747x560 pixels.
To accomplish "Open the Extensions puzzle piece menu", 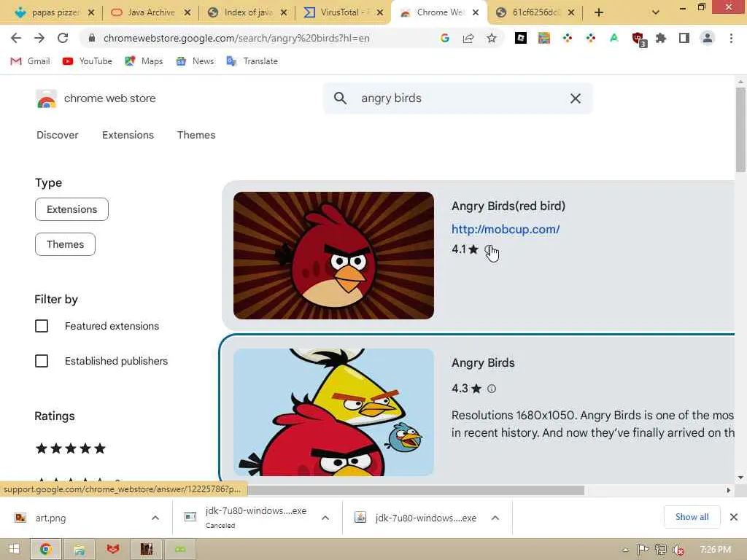I will click(x=661, y=38).
